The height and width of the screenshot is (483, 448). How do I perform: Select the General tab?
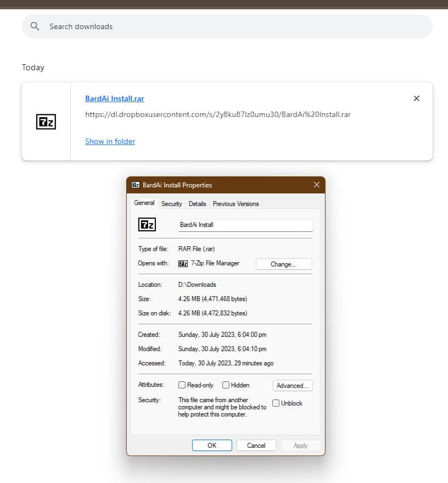pyautogui.click(x=144, y=203)
